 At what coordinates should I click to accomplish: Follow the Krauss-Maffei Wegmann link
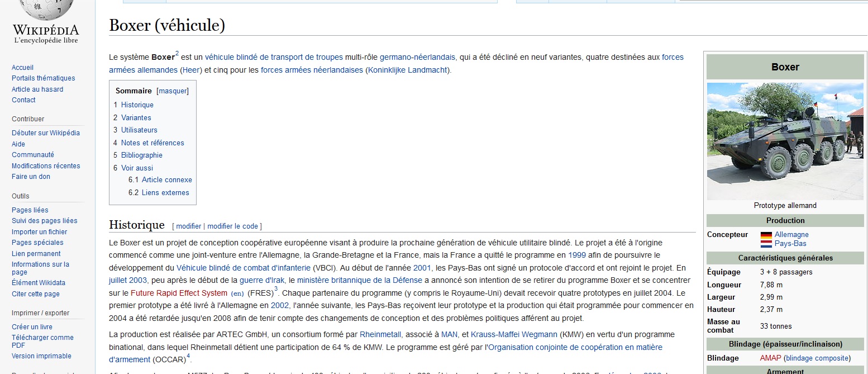(514, 334)
